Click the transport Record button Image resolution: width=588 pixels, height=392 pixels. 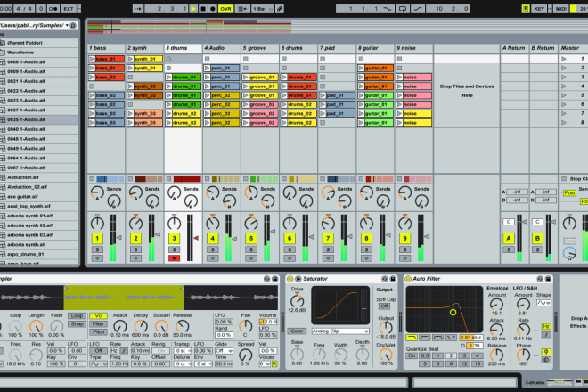[x=212, y=9]
